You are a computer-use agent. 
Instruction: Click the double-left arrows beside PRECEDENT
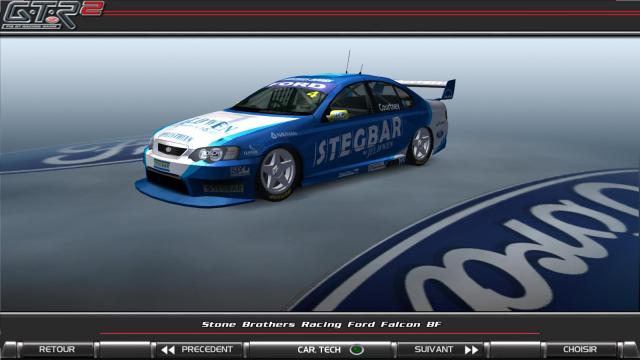[x=168, y=350]
